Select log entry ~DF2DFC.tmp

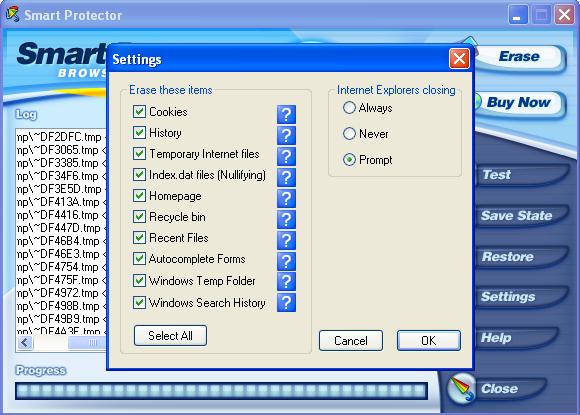click(61, 137)
